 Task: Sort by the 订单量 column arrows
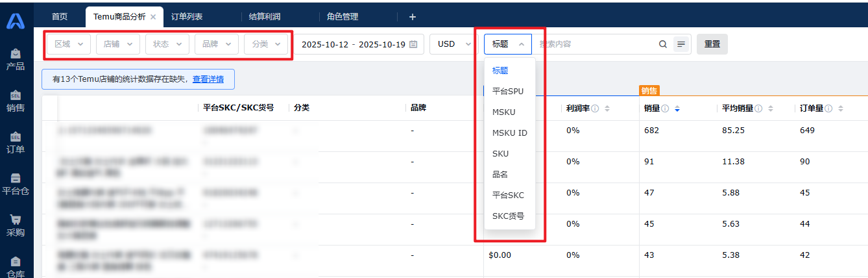click(841, 108)
